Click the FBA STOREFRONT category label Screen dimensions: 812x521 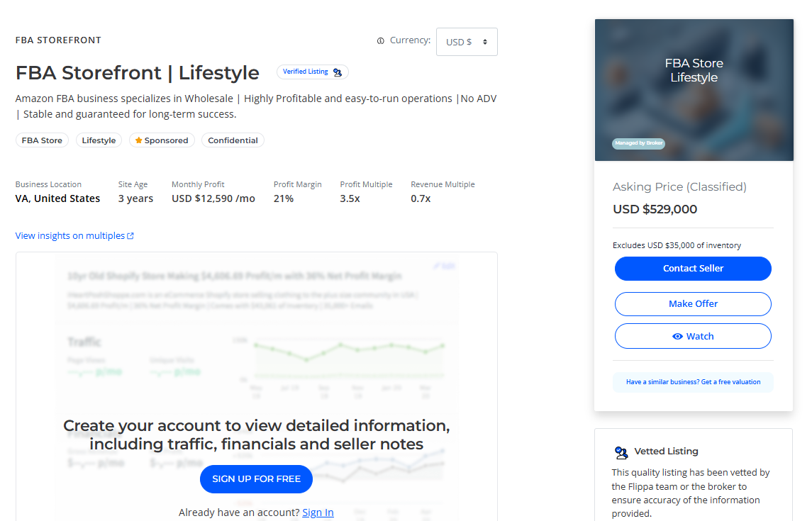pyautogui.click(x=59, y=40)
